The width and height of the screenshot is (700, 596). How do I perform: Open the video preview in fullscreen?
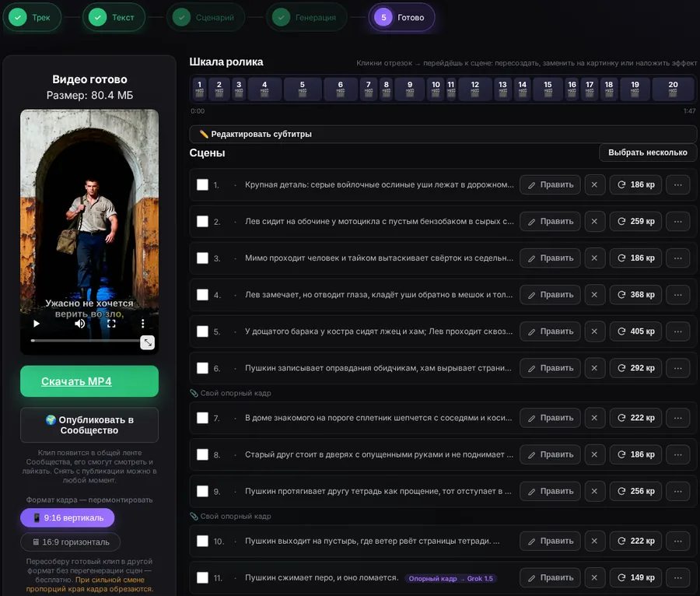pos(111,324)
